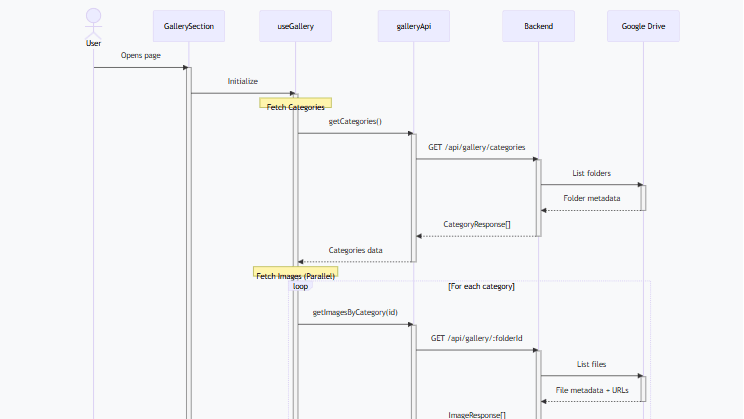
Task: Select the Categories data return label
Action: coord(355,250)
